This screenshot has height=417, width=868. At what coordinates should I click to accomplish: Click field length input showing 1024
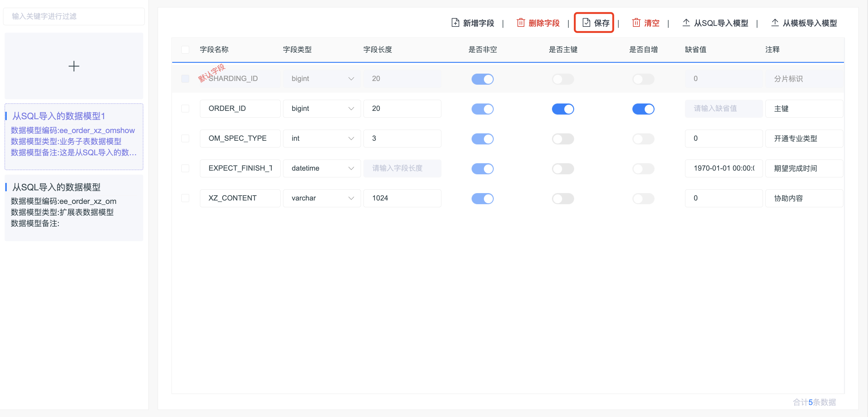click(x=402, y=198)
